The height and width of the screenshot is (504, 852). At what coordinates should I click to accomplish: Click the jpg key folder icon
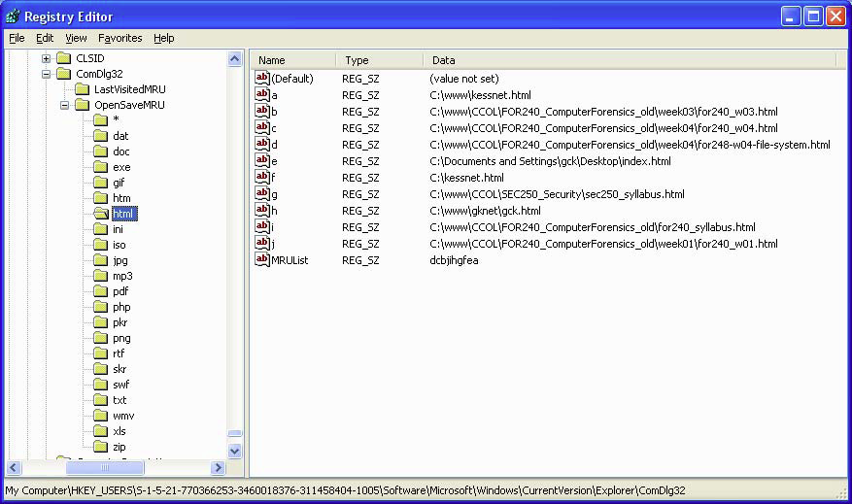coord(100,260)
